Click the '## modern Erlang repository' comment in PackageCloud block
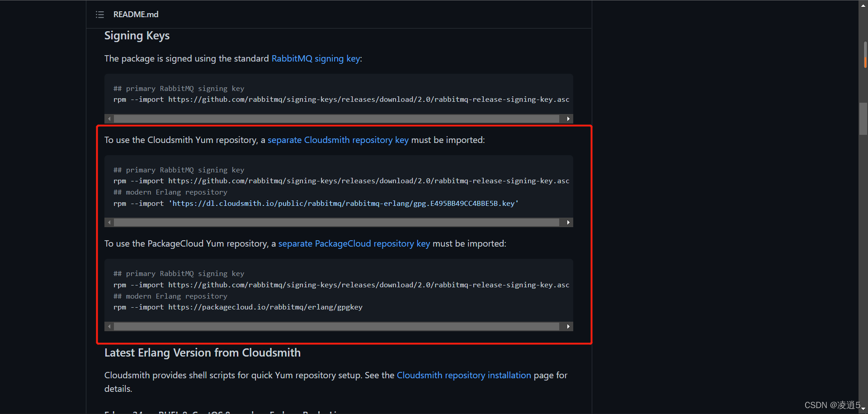The width and height of the screenshot is (868, 414). click(x=170, y=296)
